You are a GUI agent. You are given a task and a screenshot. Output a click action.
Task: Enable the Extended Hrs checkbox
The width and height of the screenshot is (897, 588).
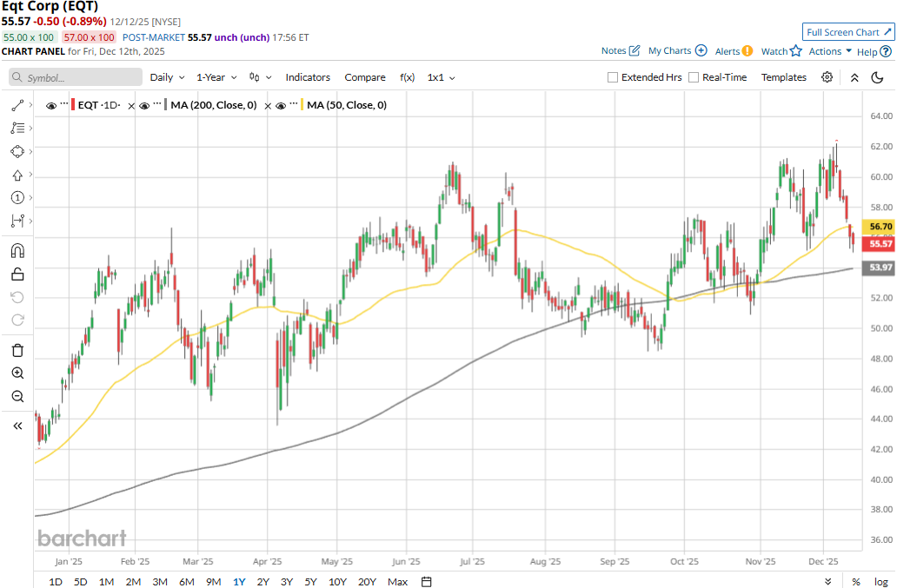tap(613, 77)
